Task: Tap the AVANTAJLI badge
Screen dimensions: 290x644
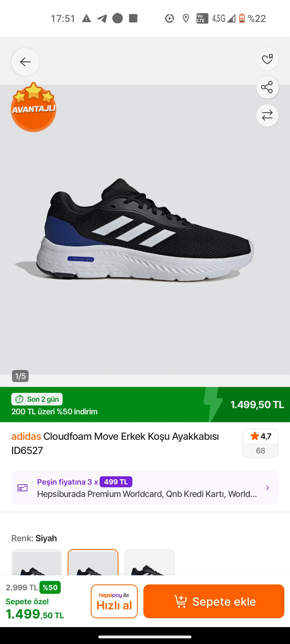Action: [34, 107]
